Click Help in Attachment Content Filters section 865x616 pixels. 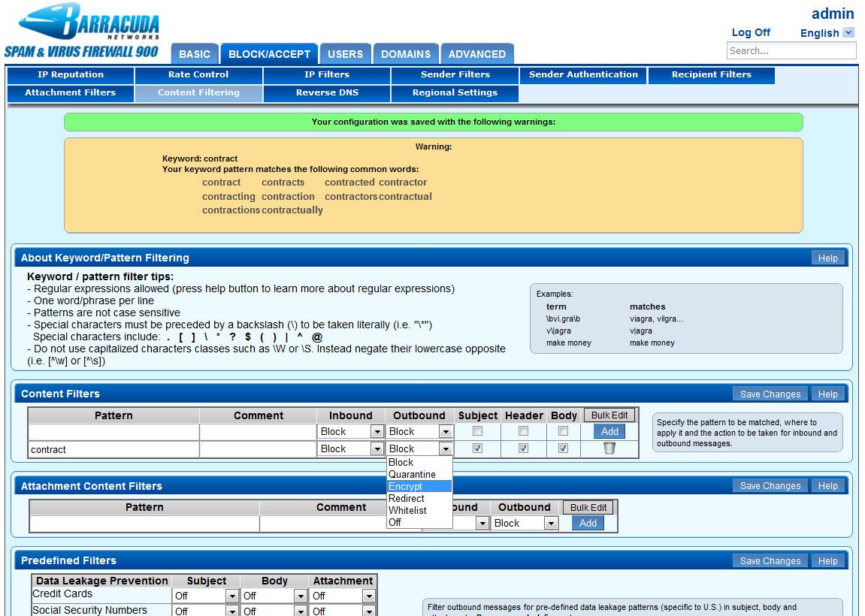click(x=827, y=486)
